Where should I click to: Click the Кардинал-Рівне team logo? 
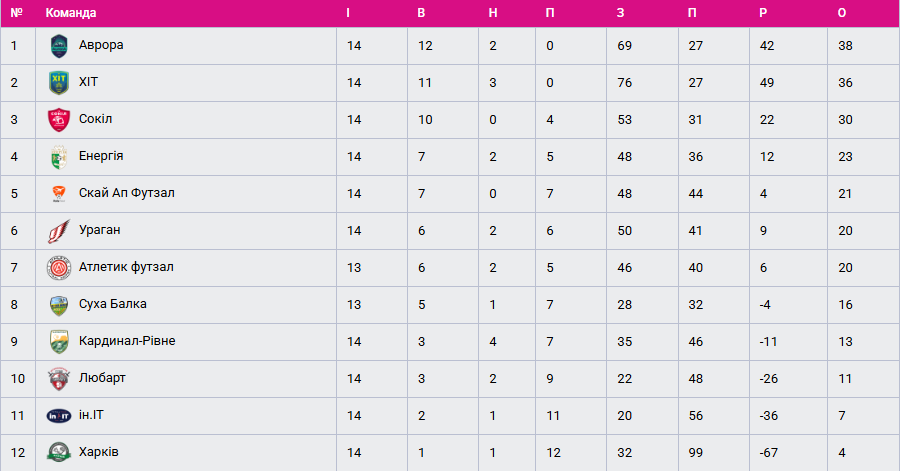pos(58,341)
